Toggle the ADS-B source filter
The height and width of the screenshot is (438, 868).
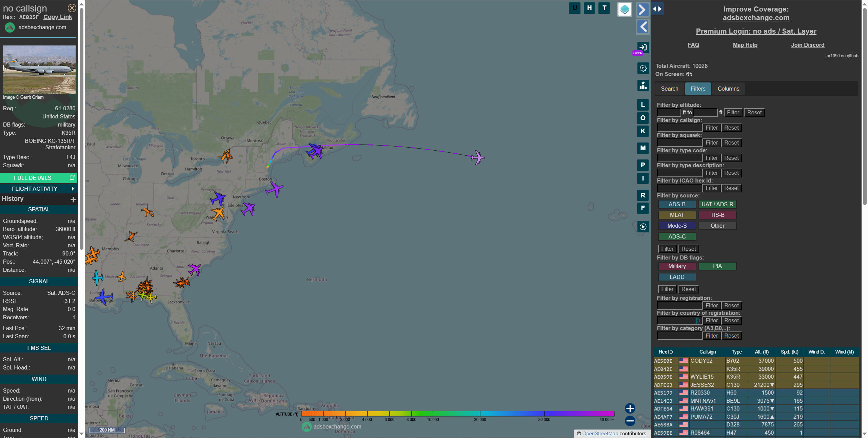(x=677, y=204)
